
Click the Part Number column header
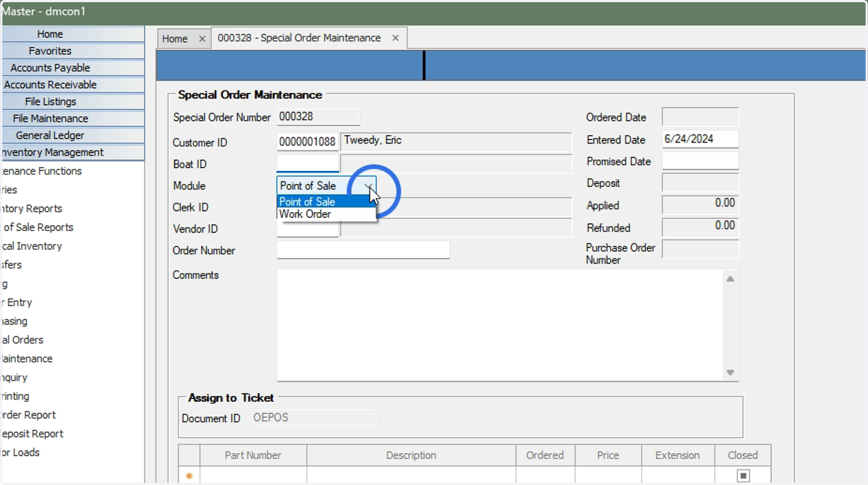(x=253, y=455)
